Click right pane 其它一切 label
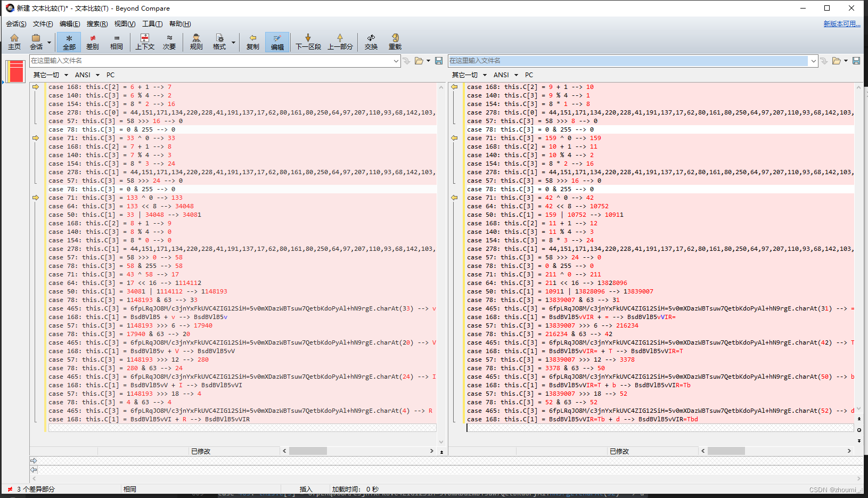Image resolution: width=868 pixels, height=498 pixels. (465, 75)
